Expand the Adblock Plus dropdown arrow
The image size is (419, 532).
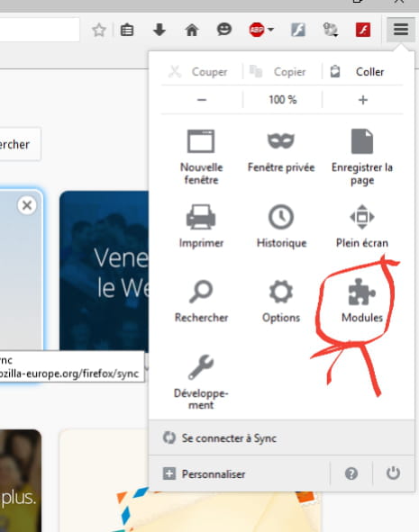pyautogui.click(x=270, y=30)
